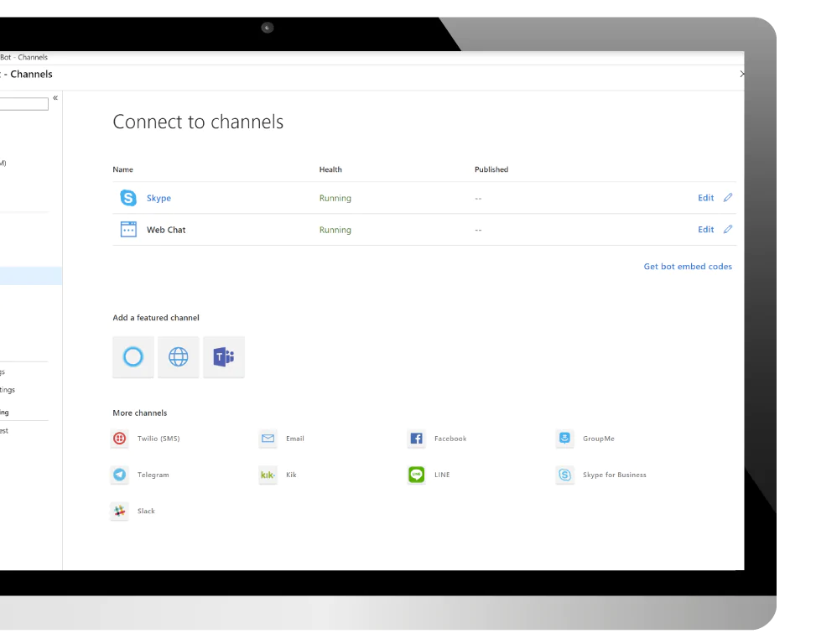
Task: Click the Add a featured channel heading
Action: pos(156,318)
